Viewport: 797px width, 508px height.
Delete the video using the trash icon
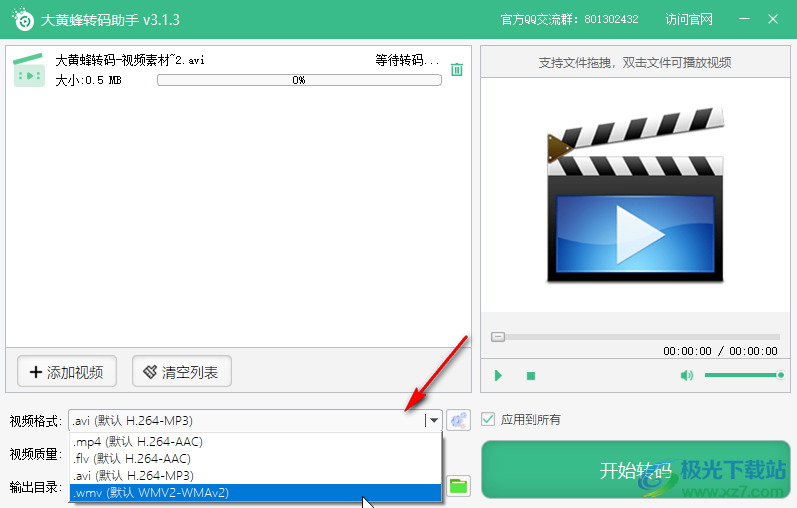[456, 70]
